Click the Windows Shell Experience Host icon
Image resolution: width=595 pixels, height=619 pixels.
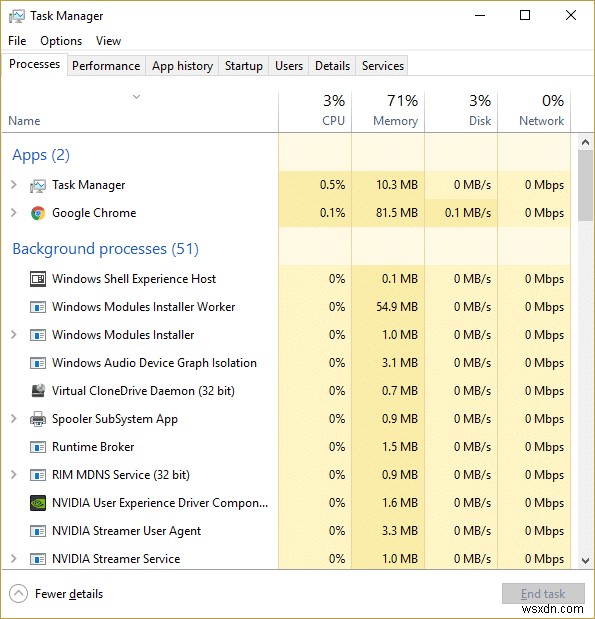[x=38, y=279]
